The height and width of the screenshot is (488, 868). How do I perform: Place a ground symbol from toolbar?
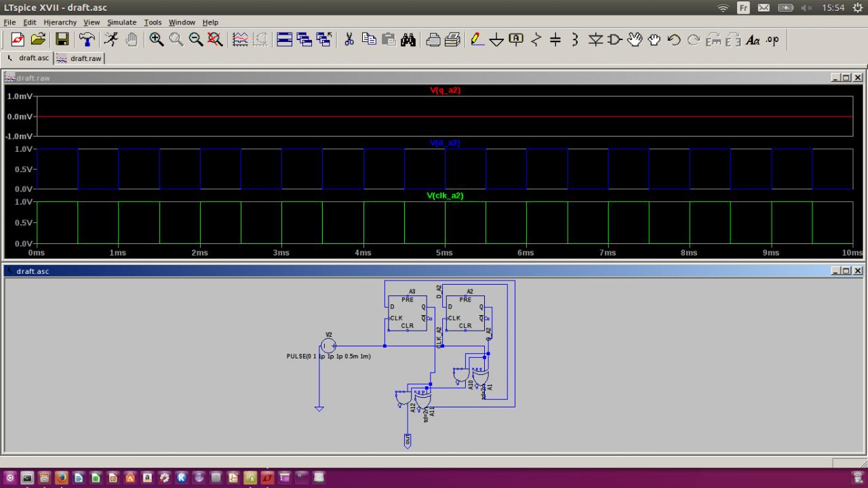(496, 40)
